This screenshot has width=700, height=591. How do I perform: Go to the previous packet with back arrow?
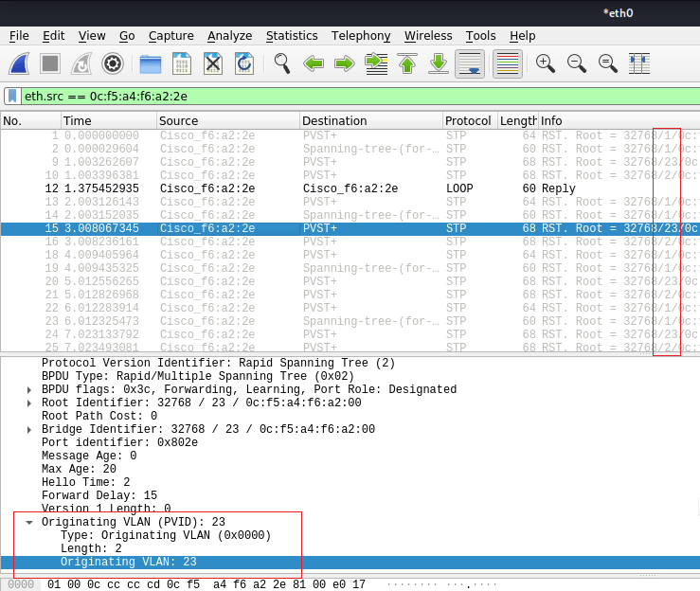tap(314, 63)
